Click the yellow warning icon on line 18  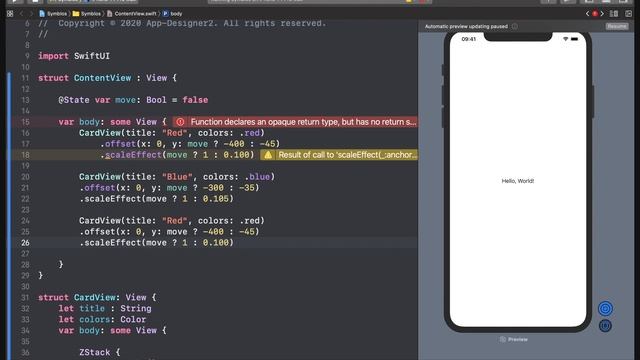click(x=268, y=155)
